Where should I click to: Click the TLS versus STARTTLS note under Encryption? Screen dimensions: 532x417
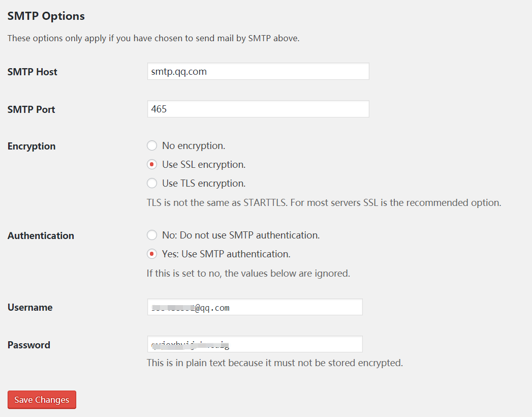pos(324,203)
